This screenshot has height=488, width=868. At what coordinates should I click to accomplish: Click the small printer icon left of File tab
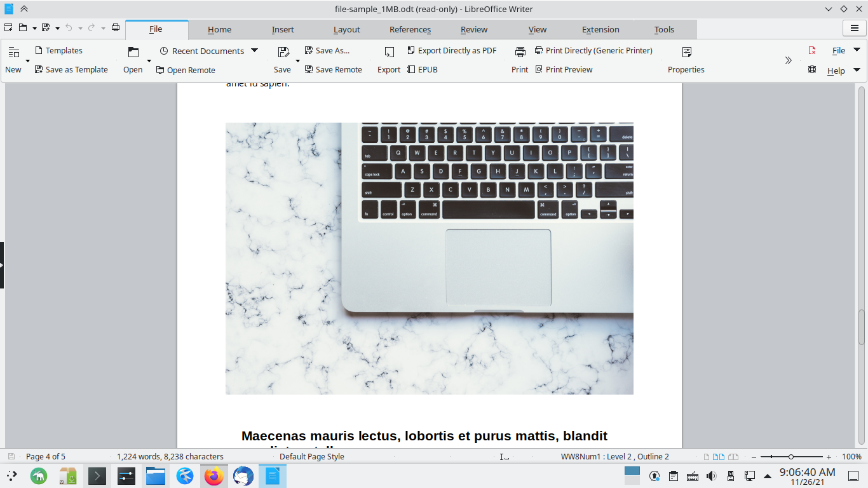(x=116, y=27)
